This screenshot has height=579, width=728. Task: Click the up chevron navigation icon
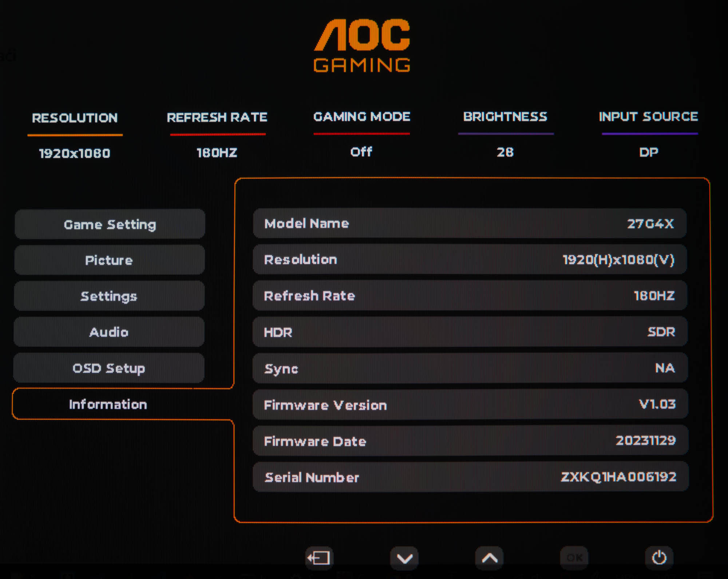click(x=490, y=558)
